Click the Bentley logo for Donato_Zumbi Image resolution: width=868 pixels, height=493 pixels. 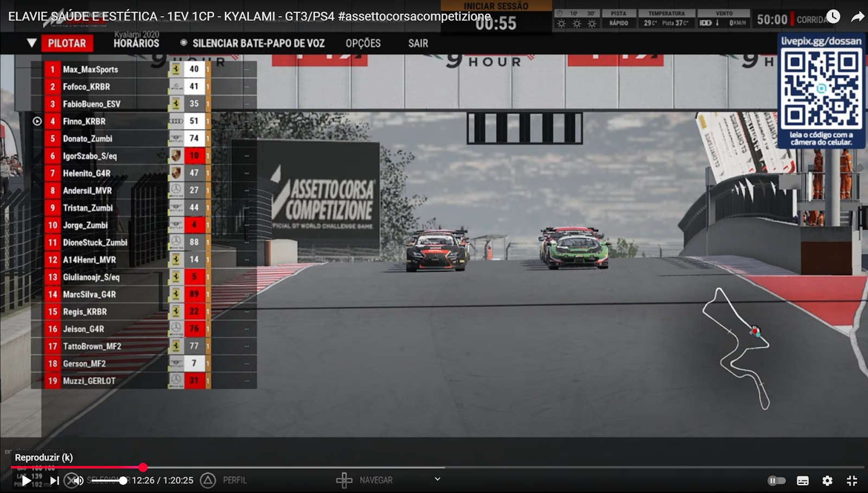coord(176,138)
